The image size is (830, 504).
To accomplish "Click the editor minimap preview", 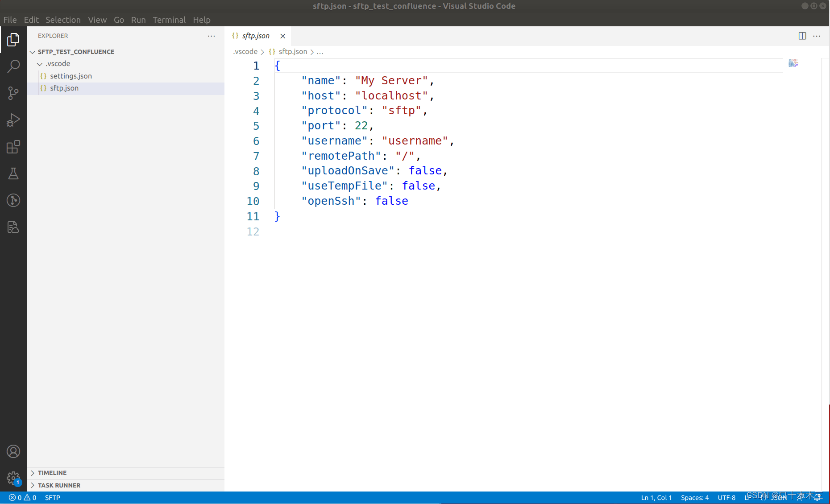I will pyautogui.click(x=793, y=63).
